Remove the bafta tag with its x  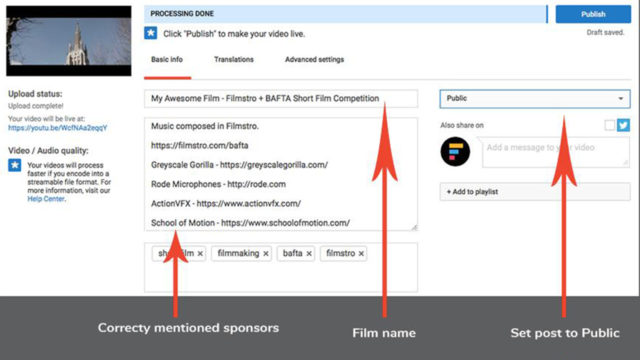click(x=309, y=254)
